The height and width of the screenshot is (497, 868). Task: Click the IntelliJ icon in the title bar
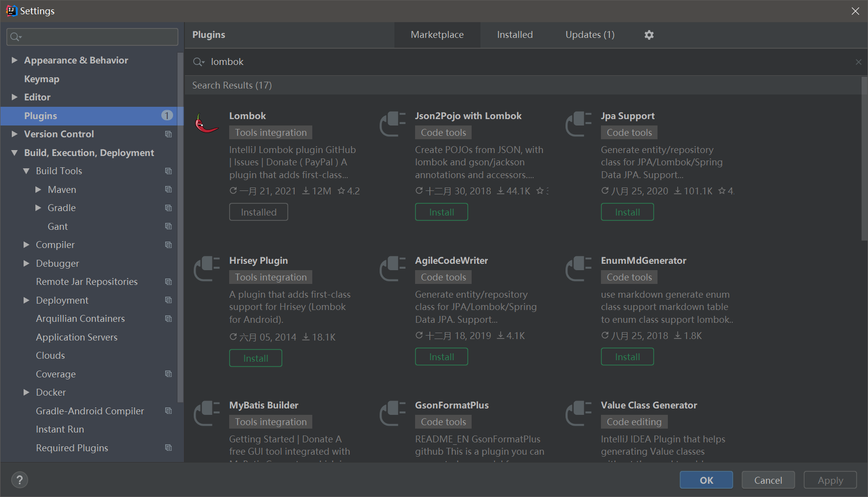point(11,11)
